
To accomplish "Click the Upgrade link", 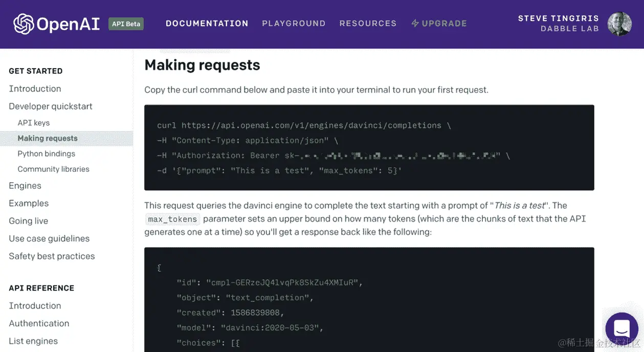I will (x=444, y=23).
